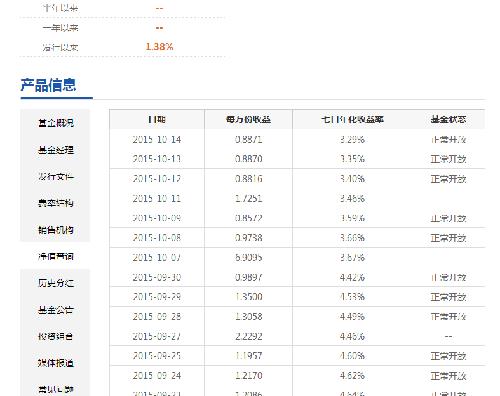Click the 4.62% seven-day yield
This screenshot has height=396, width=500.
352,375
